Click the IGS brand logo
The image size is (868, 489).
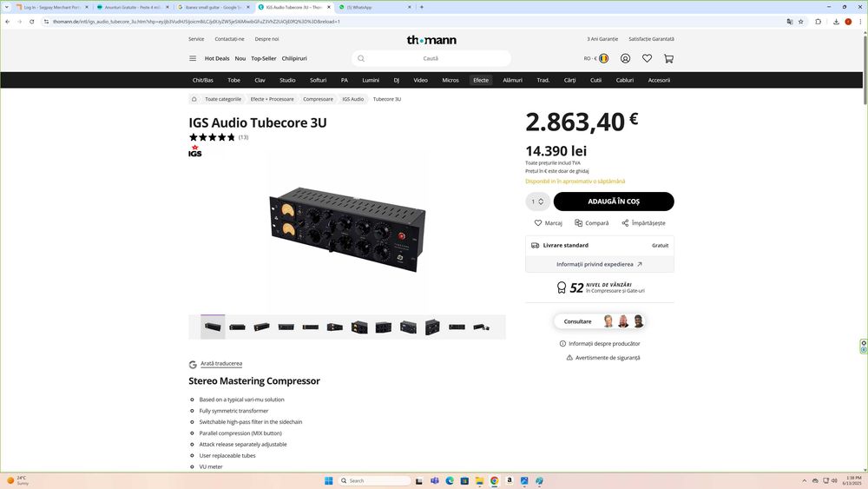pos(194,151)
